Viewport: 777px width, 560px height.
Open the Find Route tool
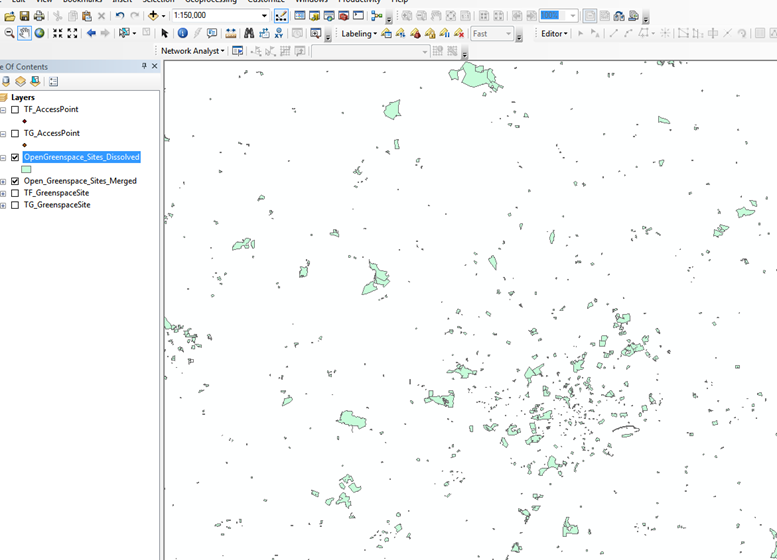264,33
